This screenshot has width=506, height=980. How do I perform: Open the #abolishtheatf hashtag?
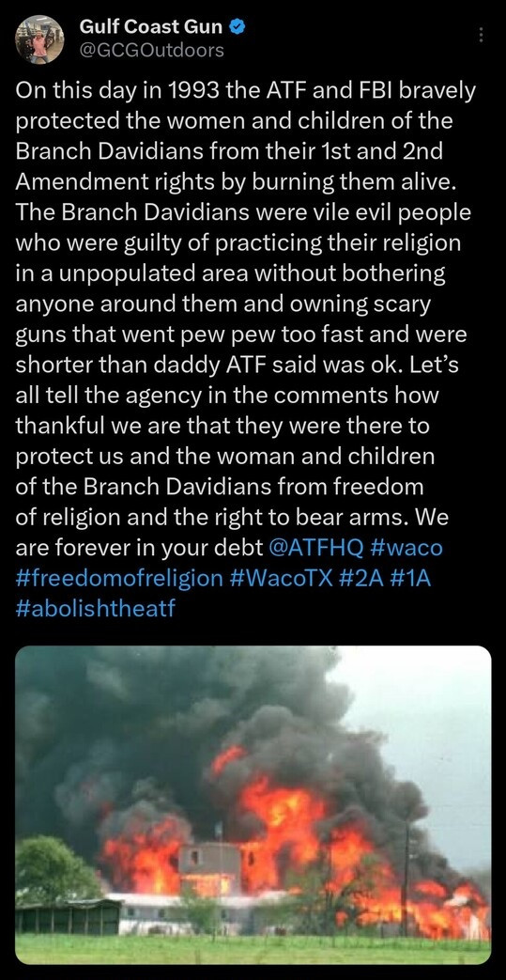(96, 608)
